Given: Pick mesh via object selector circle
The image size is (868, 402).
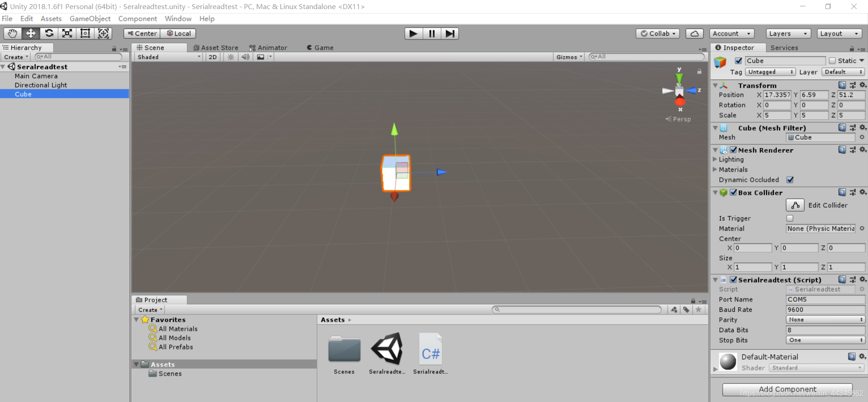Looking at the screenshot, I should tap(862, 137).
